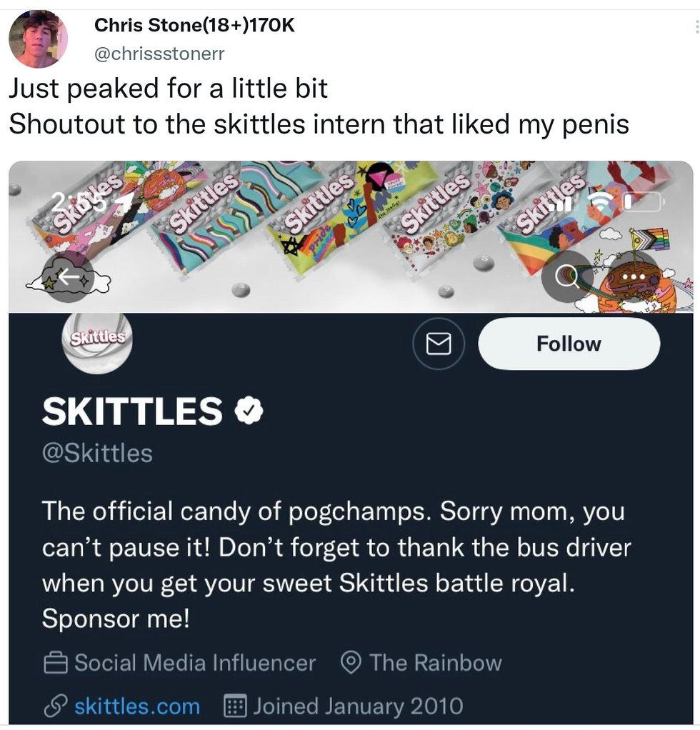700x730 pixels.
Task: Click the @Skittles handle text
Action: [x=97, y=453]
